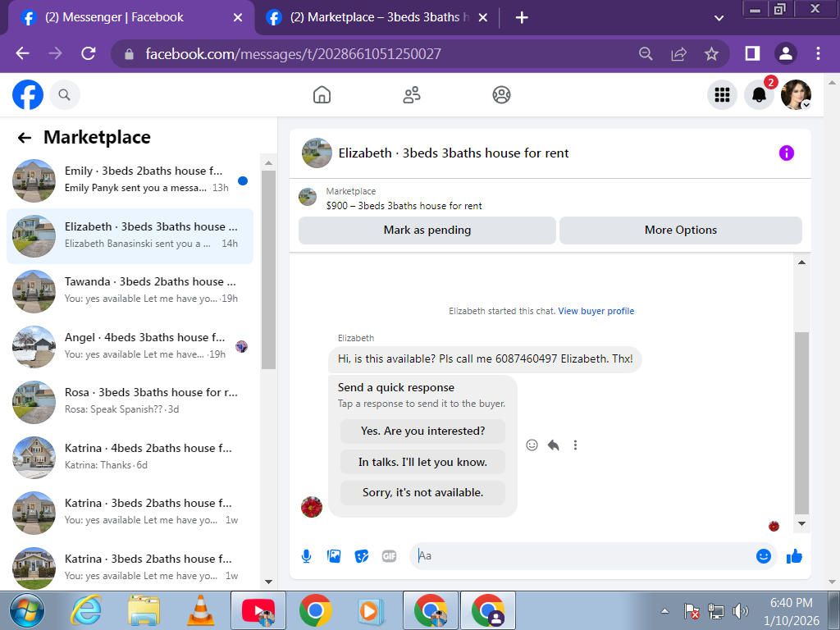Click the Facebook logo

click(x=28, y=95)
